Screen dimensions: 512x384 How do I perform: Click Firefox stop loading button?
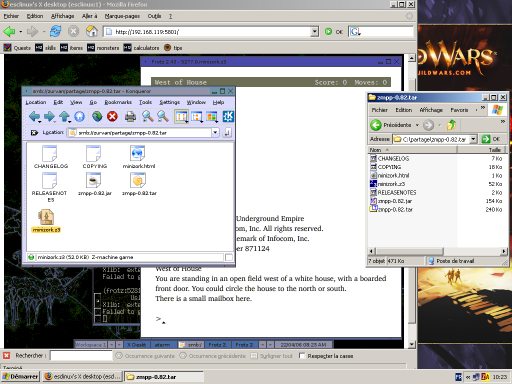click(73, 32)
